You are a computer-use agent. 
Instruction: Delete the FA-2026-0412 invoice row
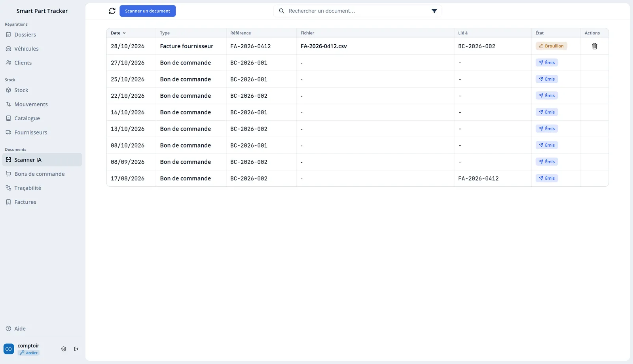(594, 46)
